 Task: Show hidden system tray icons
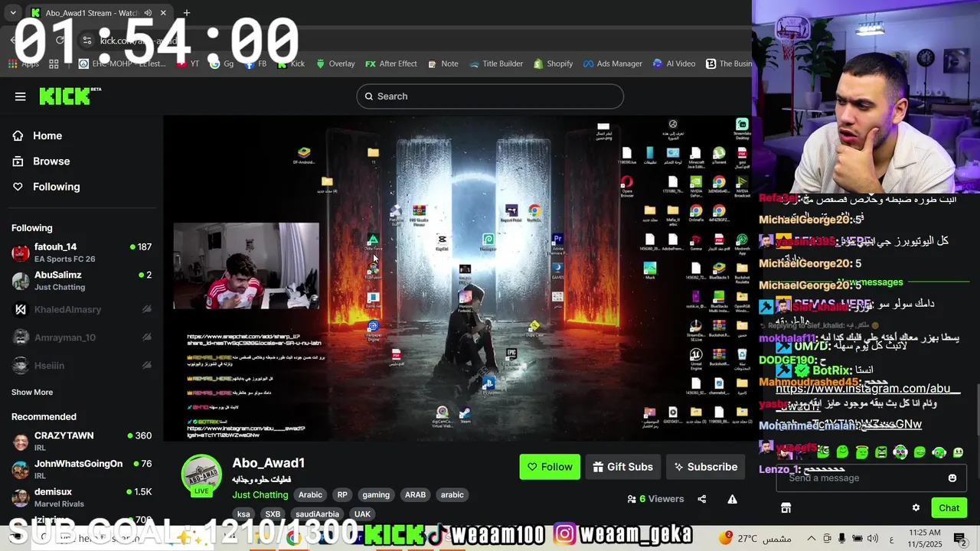click(x=812, y=538)
